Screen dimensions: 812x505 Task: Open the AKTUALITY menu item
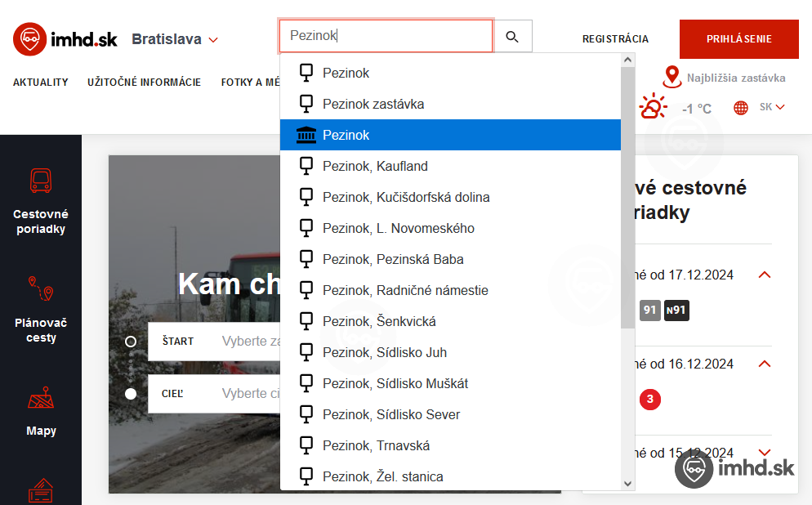(x=41, y=83)
